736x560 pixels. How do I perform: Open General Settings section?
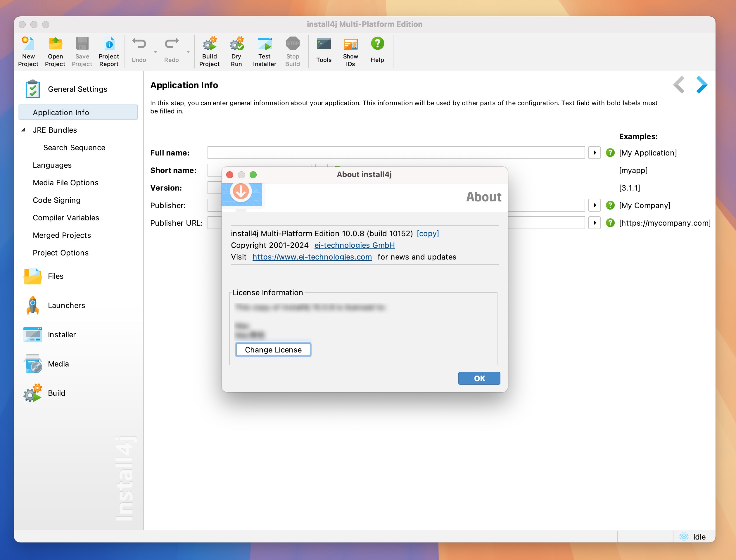pyautogui.click(x=77, y=89)
